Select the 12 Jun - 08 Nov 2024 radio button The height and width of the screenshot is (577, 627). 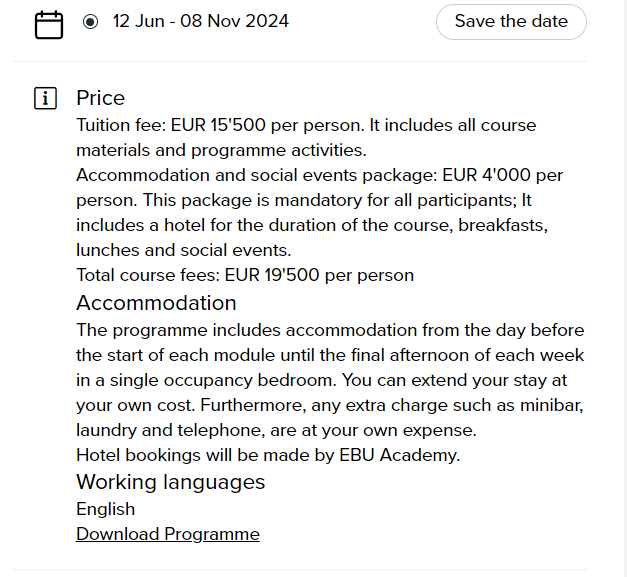91,22
